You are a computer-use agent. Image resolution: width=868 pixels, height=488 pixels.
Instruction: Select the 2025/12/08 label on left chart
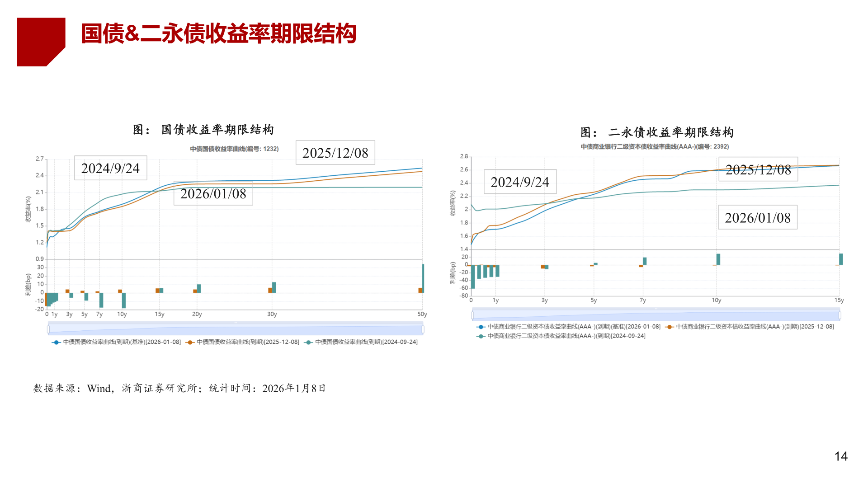point(335,153)
